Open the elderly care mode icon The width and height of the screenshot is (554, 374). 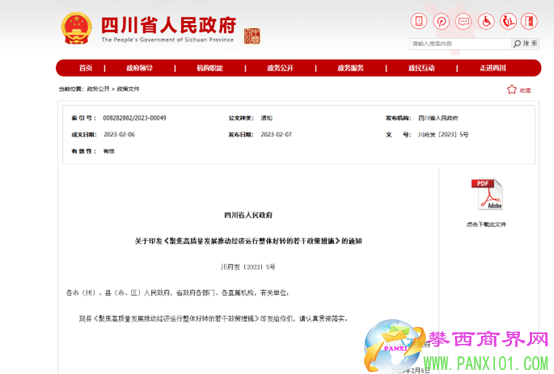(x=508, y=21)
